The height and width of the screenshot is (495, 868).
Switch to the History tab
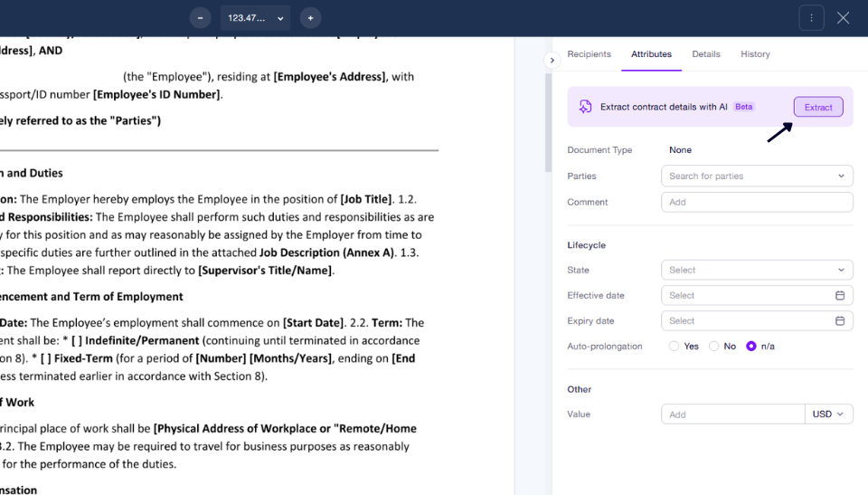[755, 53]
